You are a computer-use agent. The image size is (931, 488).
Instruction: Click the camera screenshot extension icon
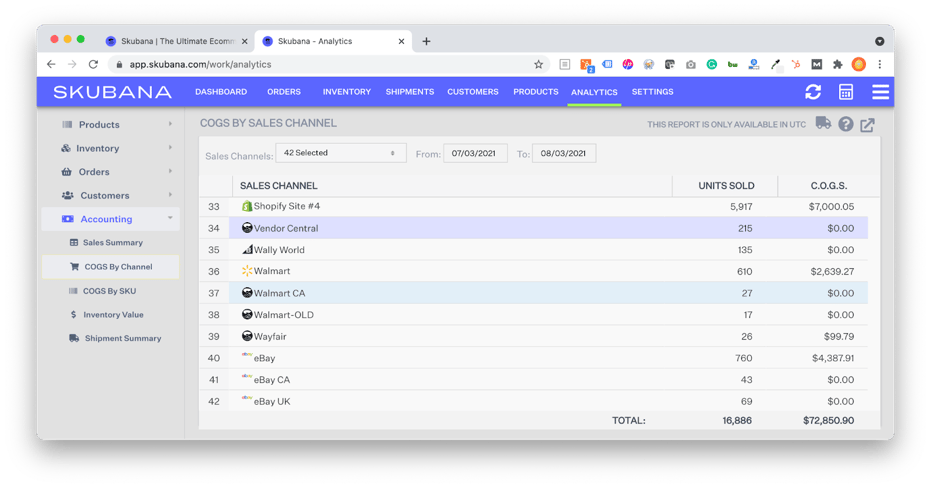coord(691,64)
